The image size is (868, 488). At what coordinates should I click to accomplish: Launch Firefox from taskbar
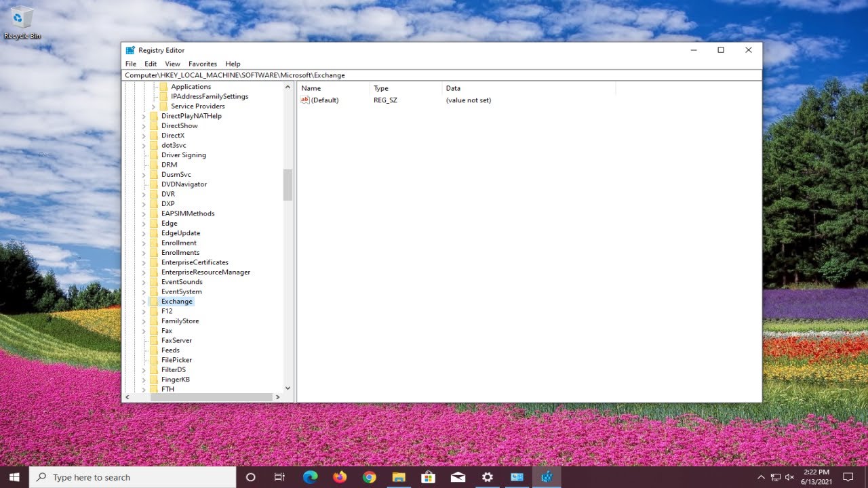pyautogui.click(x=340, y=477)
